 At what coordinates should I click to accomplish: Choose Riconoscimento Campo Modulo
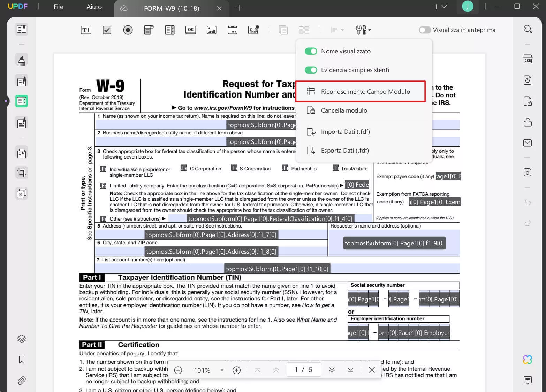pos(361,92)
